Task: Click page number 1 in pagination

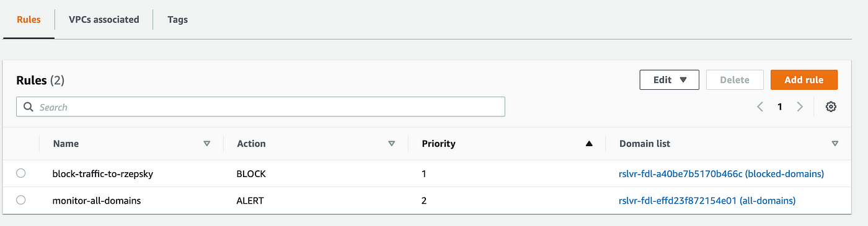Action: click(780, 107)
